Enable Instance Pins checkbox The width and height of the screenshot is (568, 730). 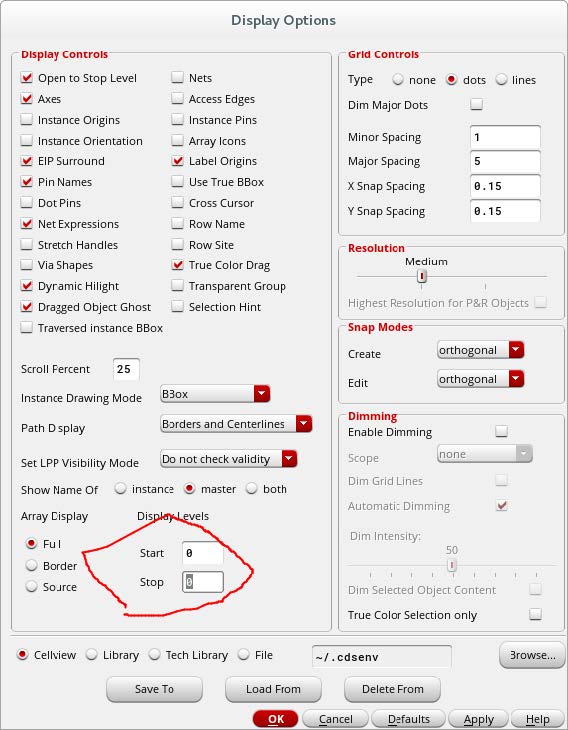177,120
